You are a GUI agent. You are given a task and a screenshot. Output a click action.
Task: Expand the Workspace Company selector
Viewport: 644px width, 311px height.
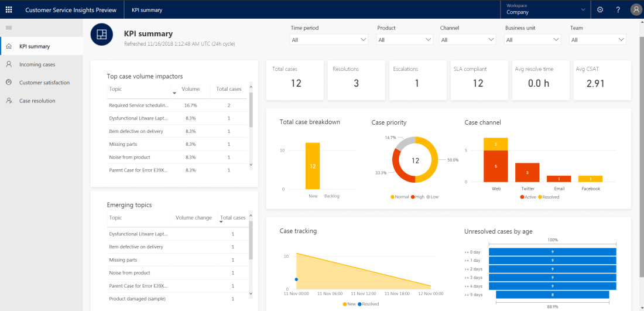click(545, 10)
